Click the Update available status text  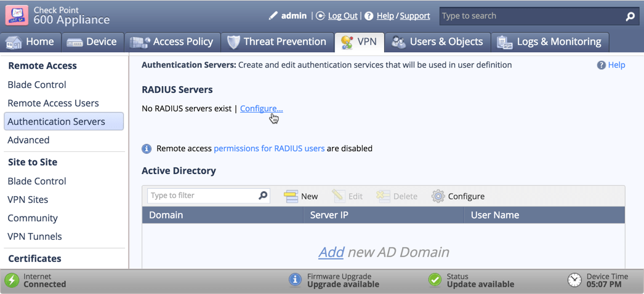(x=480, y=284)
